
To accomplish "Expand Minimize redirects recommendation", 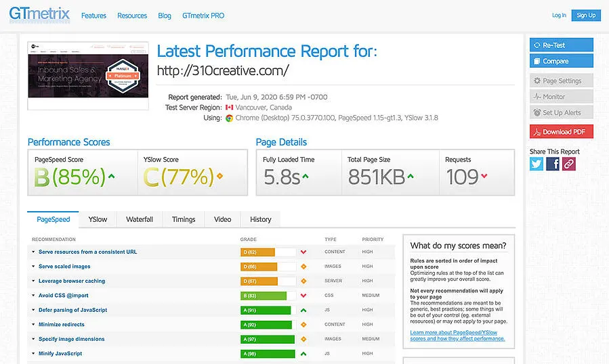I will click(x=62, y=324).
